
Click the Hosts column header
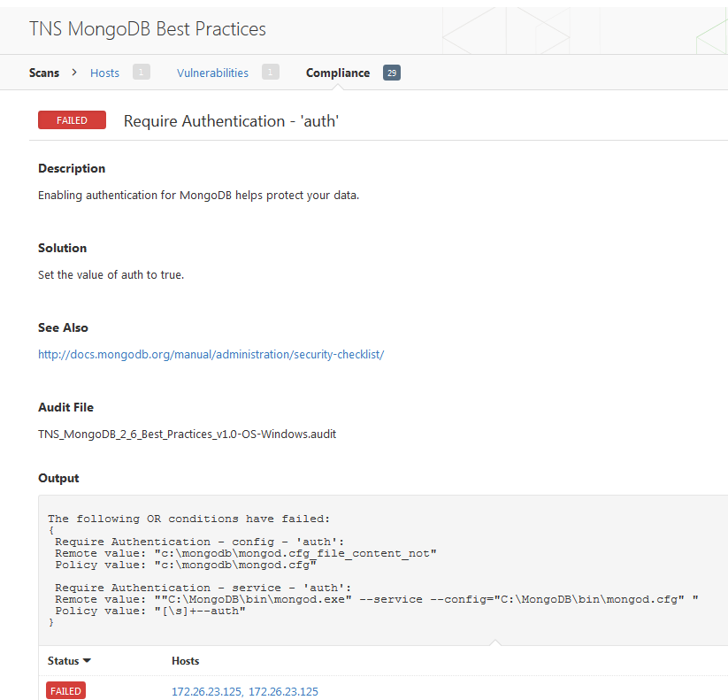click(185, 660)
